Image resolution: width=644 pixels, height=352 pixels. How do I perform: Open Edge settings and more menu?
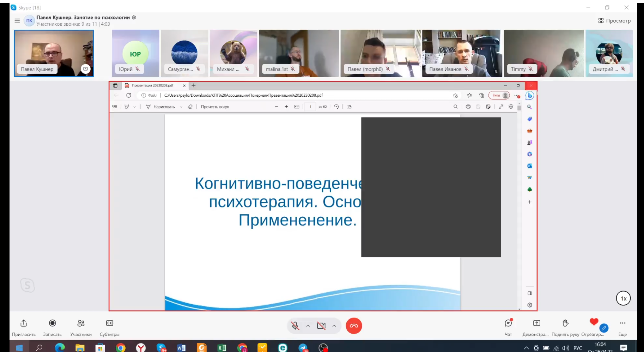517,95
